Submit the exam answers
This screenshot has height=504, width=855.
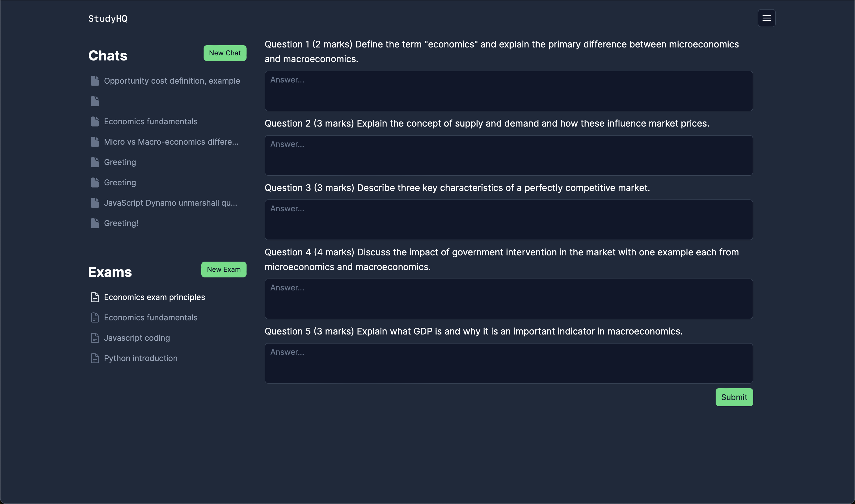tap(734, 397)
